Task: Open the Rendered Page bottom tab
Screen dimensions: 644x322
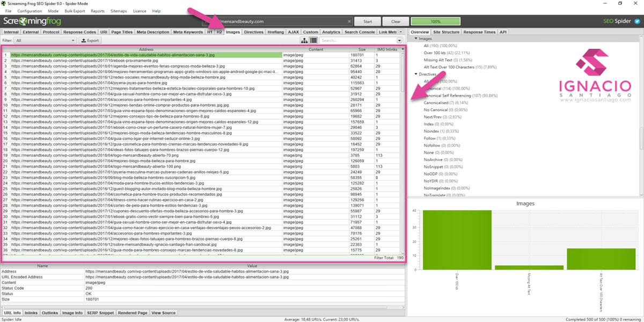Action: pos(133,313)
